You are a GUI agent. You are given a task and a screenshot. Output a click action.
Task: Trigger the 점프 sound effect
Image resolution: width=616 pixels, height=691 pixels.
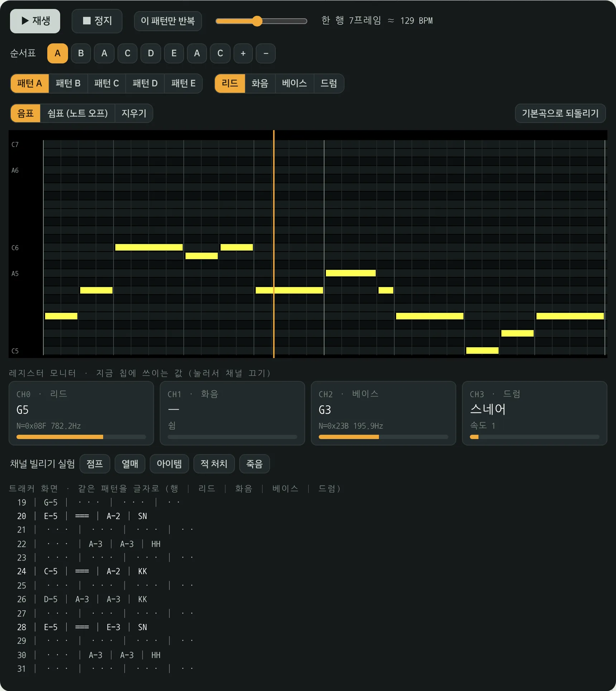(95, 464)
